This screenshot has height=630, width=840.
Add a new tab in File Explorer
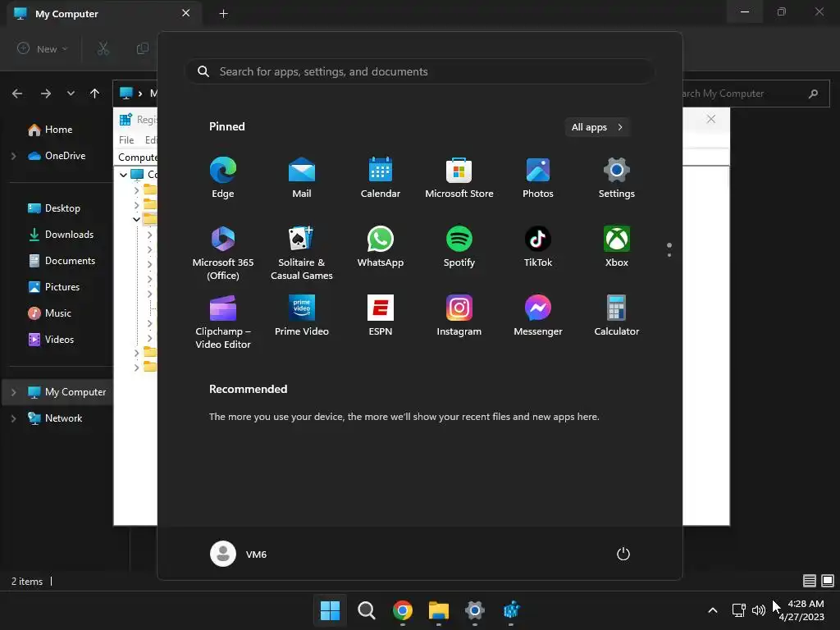[x=224, y=13]
